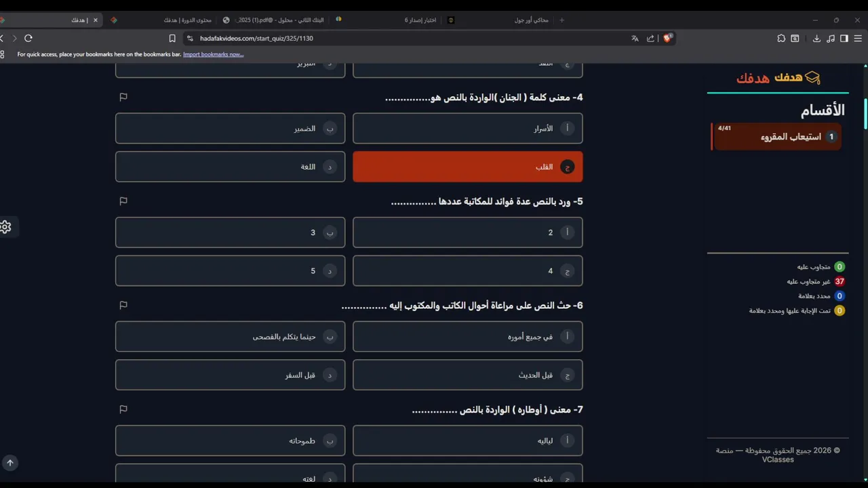Toggle the browser sidebar panel icon
This screenshot has width=868, height=488.
point(844,39)
